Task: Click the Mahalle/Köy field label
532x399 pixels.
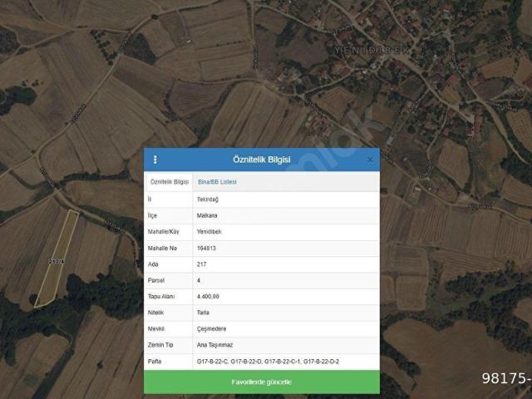Action: [x=163, y=232]
